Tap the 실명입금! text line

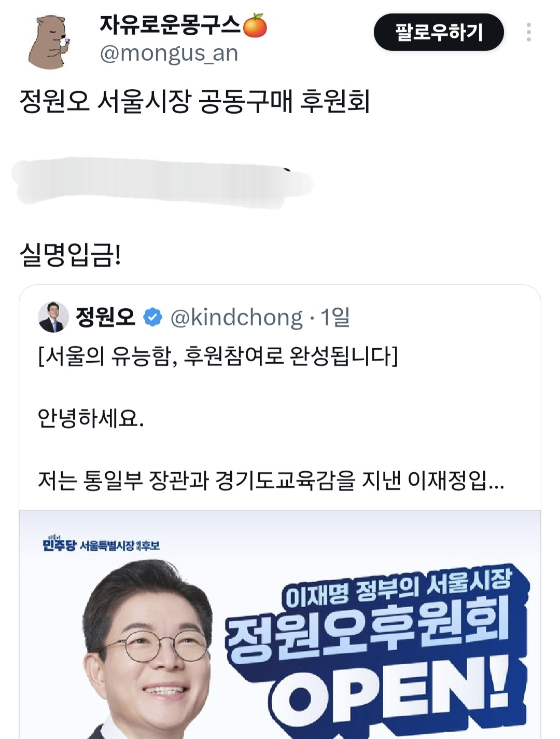pyautogui.click(x=70, y=254)
